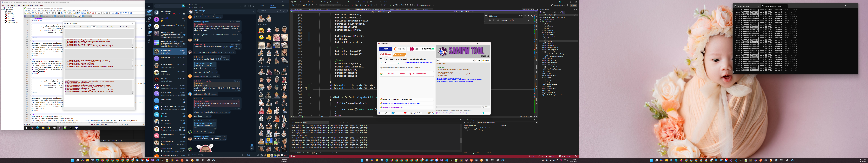Open Telegram hamburger main menu

pyautogui.click(x=149, y=6)
